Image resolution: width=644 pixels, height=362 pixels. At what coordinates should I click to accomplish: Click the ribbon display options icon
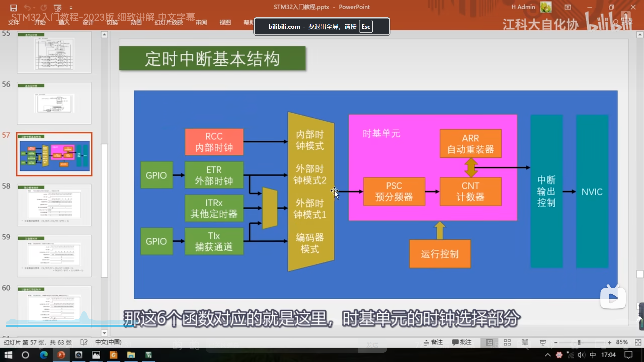(568, 7)
